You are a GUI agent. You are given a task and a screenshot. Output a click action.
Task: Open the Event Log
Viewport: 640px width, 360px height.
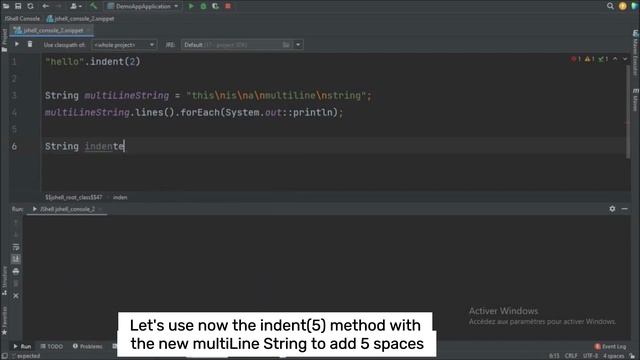point(610,347)
